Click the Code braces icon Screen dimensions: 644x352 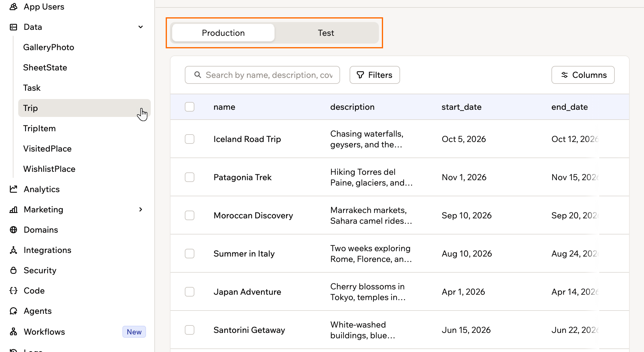coord(13,291)
